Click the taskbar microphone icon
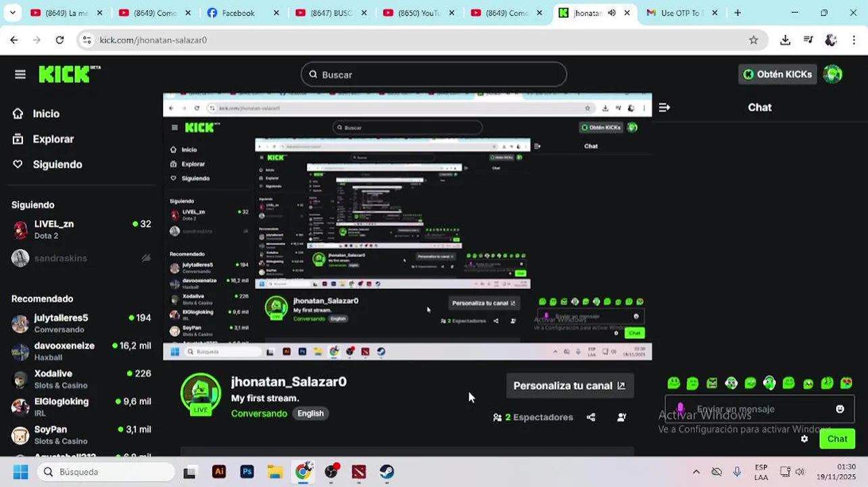This screenshot has height=487, width=868. [x=738, y=471]
